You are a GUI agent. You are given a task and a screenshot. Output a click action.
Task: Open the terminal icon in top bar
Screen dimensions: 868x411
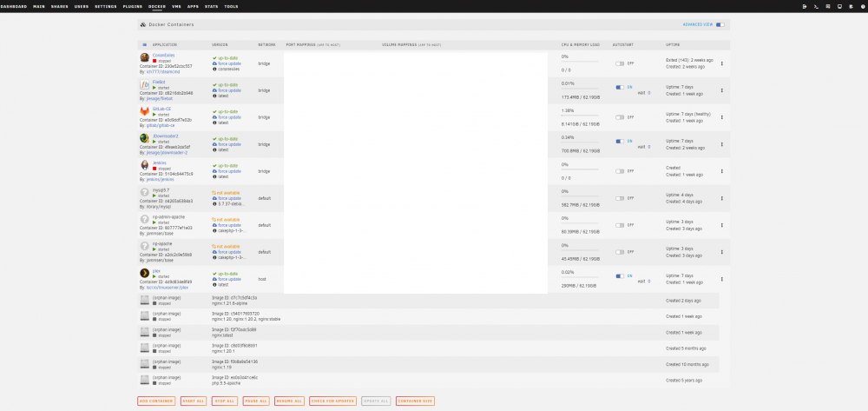tap(816, 7)
